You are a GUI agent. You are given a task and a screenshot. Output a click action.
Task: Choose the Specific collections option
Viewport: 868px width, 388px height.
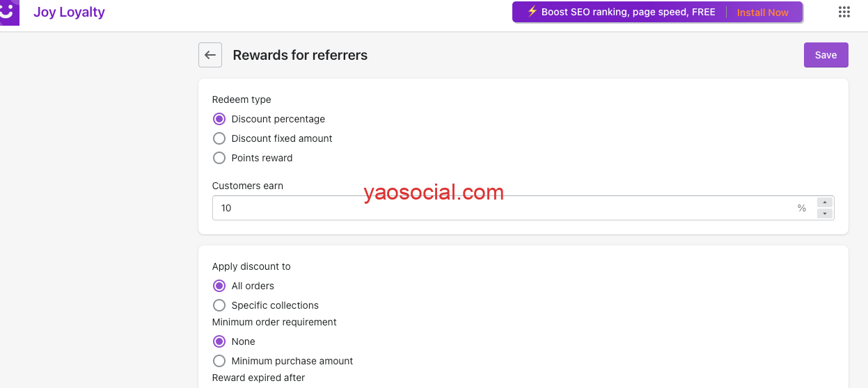coord(219,305)
